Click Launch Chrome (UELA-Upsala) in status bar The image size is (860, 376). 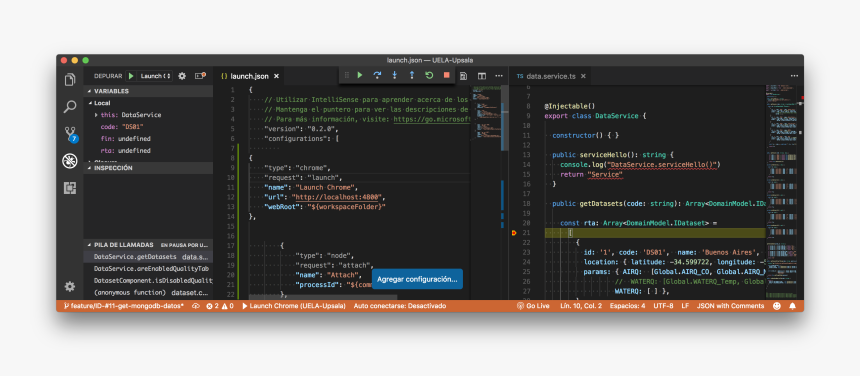click(294, 306)
